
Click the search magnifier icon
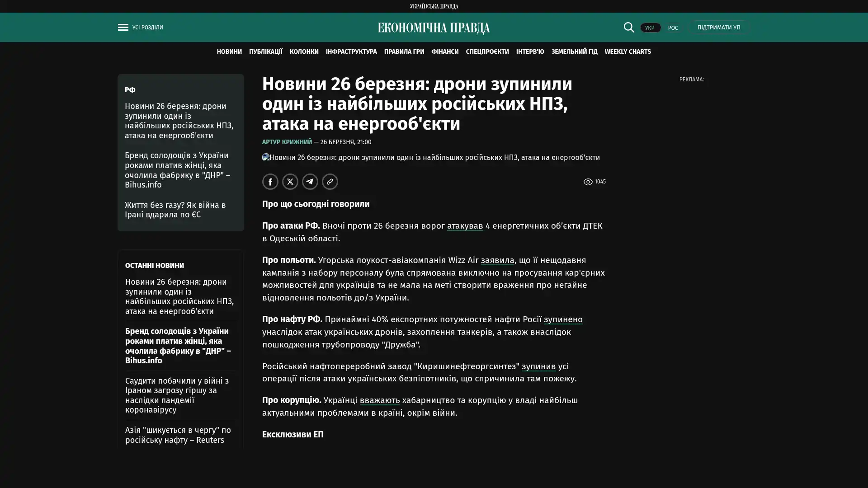point(628,28)
